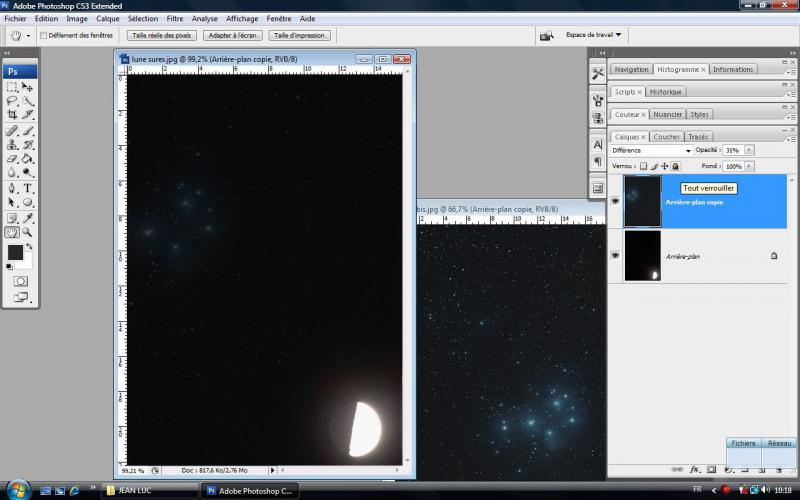Select the Eraser tool
The height and width of the screenshot is (500, 800).
click(12, 159)
